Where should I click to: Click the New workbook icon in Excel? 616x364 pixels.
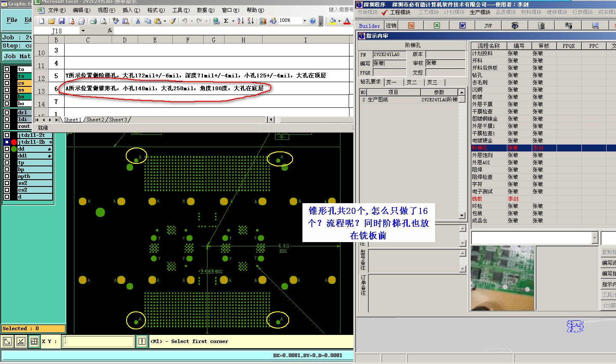pyautogui.click(x=41, y=21)
